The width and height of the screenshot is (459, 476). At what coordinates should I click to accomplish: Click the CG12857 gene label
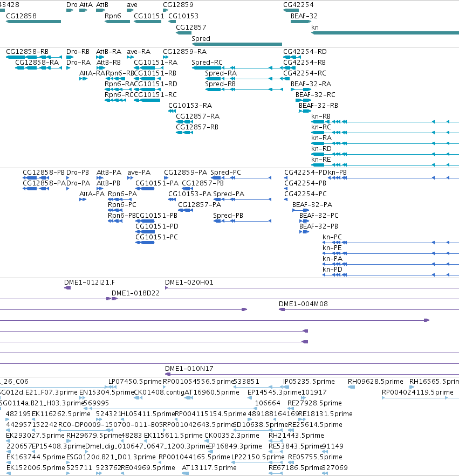pyautogui.click(x=191, y=27)
